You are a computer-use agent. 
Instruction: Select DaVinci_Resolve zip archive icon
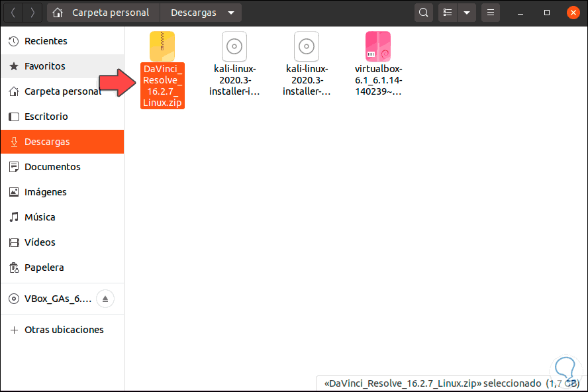(162, 46)
